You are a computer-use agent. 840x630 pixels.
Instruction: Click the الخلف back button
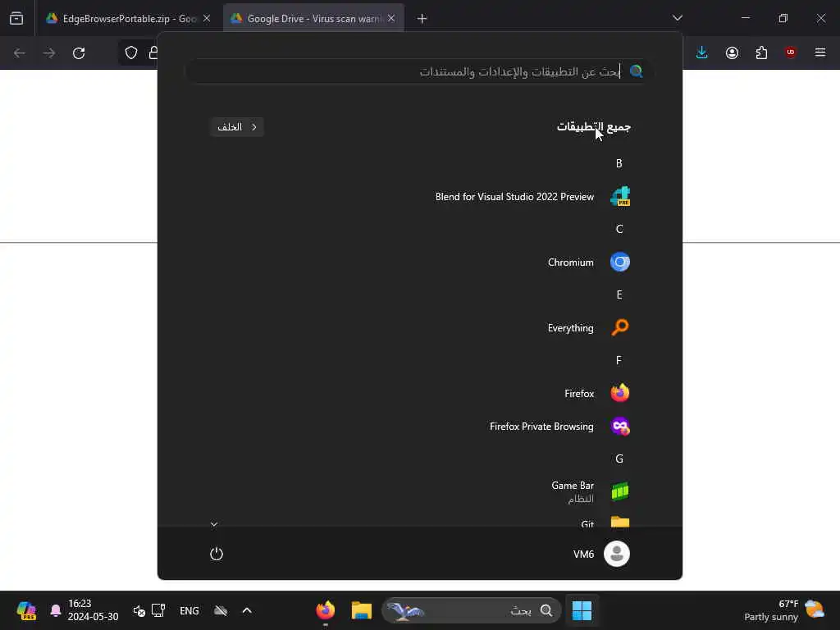coord(237,127)
